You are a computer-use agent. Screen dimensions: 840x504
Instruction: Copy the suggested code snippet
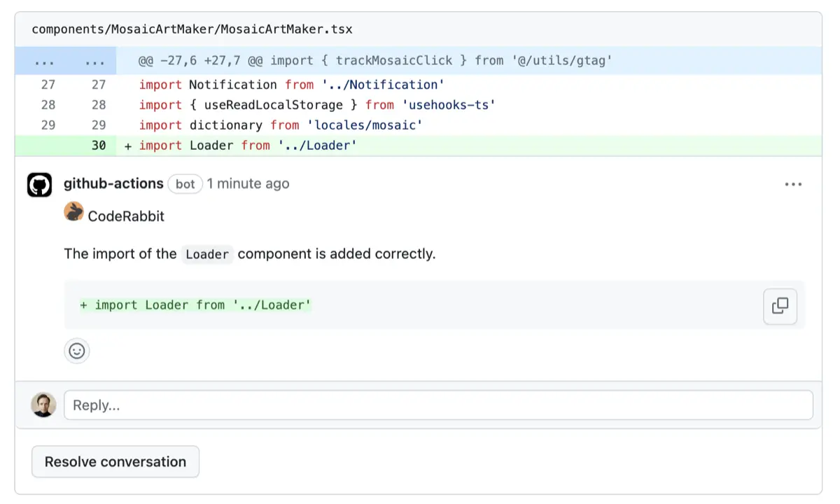point(780,306)
